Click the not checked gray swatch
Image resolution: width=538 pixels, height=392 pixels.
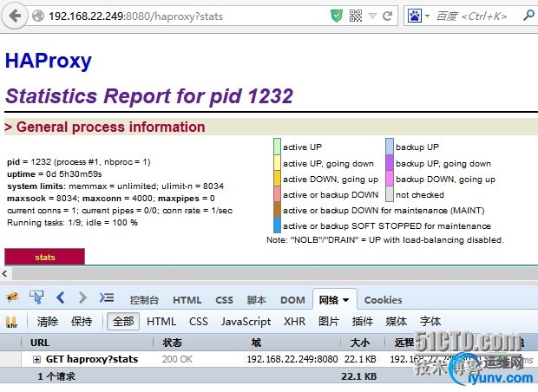tap(390, 194)
